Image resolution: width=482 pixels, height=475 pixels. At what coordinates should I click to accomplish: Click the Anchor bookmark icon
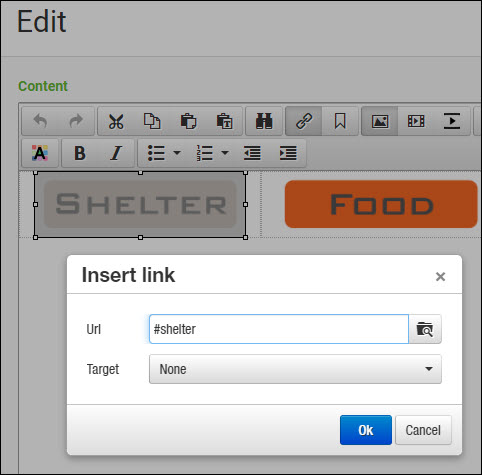pyautogui.click(x=340, y=121)
